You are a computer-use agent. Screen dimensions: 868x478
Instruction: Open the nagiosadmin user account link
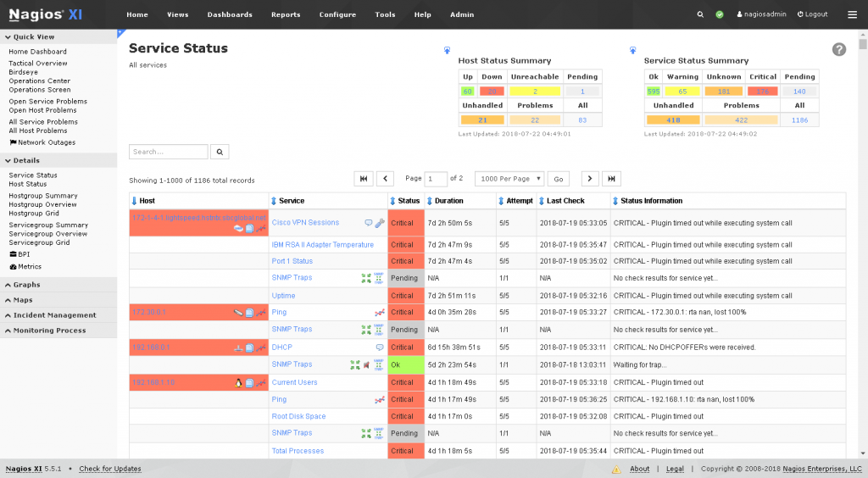[761, 14]
